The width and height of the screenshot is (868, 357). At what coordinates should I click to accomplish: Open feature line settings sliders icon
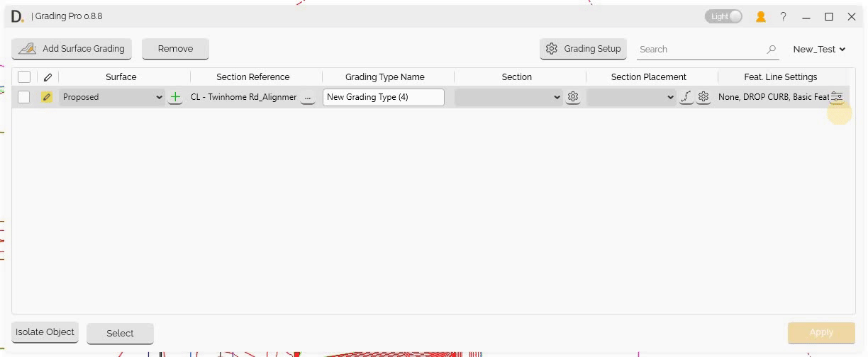pyautogui.click(x=837, y=97)
